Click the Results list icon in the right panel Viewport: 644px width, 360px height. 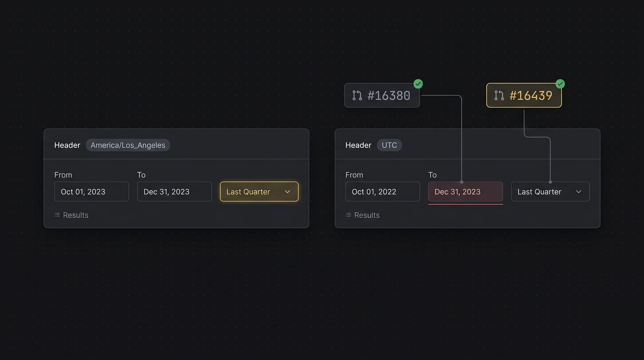(x=348, y=215)
